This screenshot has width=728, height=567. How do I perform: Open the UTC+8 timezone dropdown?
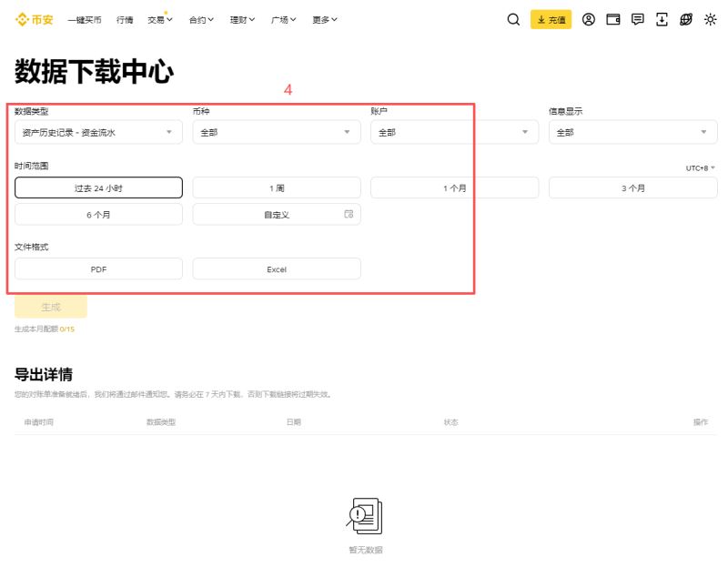coord(701,167)
